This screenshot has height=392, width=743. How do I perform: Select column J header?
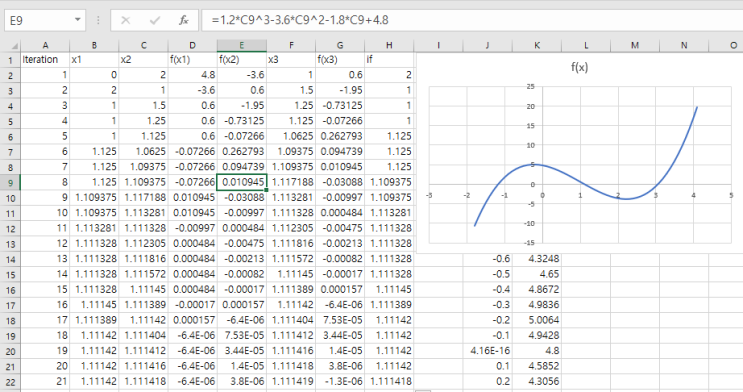[488, 46]
